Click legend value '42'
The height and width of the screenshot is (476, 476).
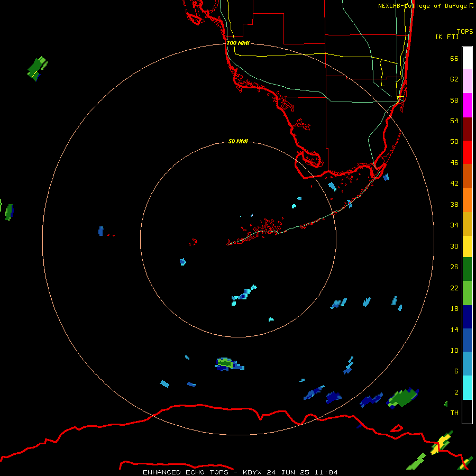click(454, 184)
